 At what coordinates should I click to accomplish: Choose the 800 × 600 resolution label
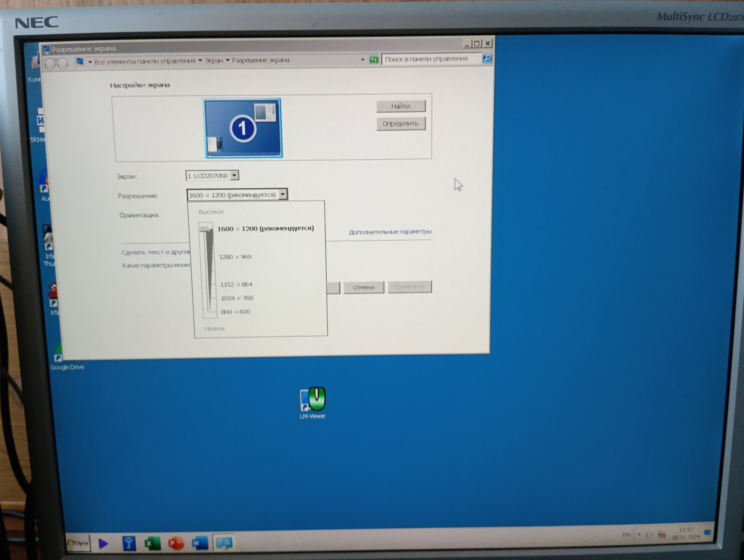[236, 312]
